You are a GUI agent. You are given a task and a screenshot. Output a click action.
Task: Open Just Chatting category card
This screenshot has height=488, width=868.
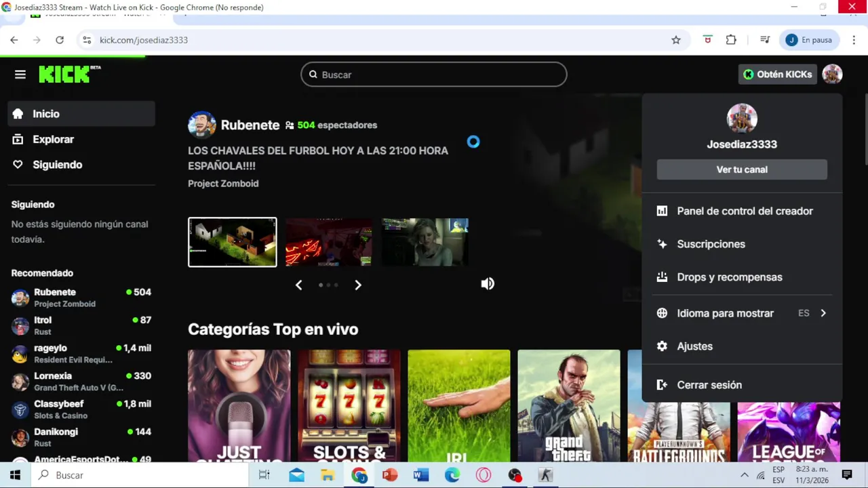239,406
